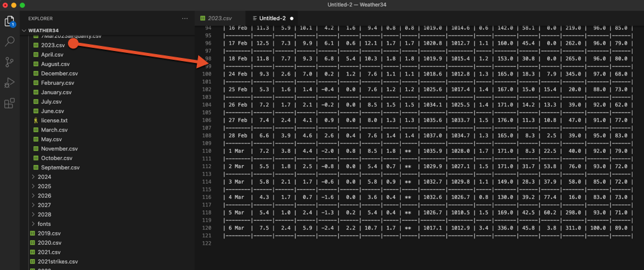Image resolution: width=644 pixels, height=270 pixels.
Task: Open December.csv file
Action: (x=60, y=74)
